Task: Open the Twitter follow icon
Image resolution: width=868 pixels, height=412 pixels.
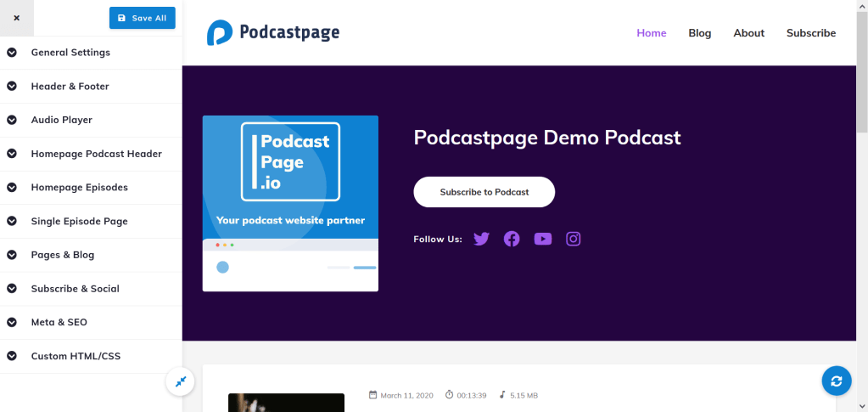Action: coord(482,239)
